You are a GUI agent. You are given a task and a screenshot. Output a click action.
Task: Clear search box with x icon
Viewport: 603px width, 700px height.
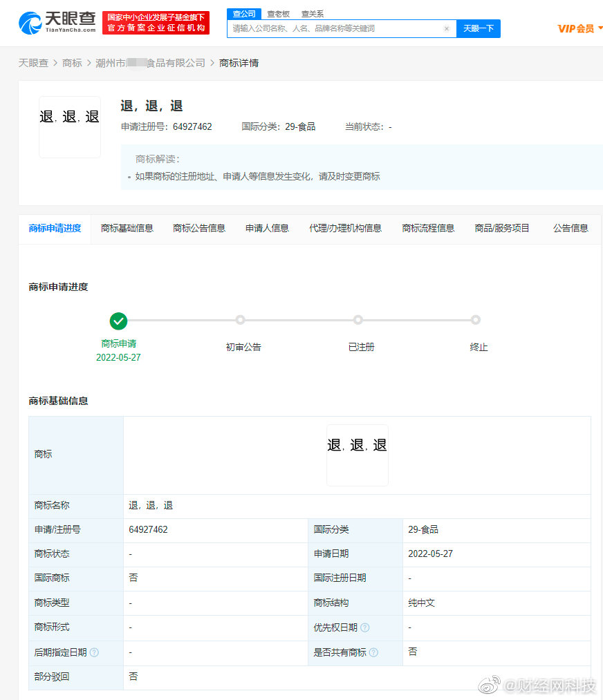coord(446,28)
